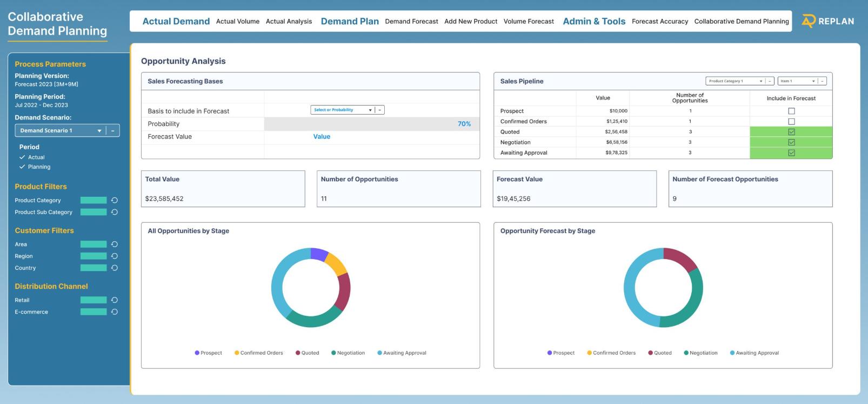Reset the Retail channel filter
This screenshot has height=404, width=868.
point(114,300)
